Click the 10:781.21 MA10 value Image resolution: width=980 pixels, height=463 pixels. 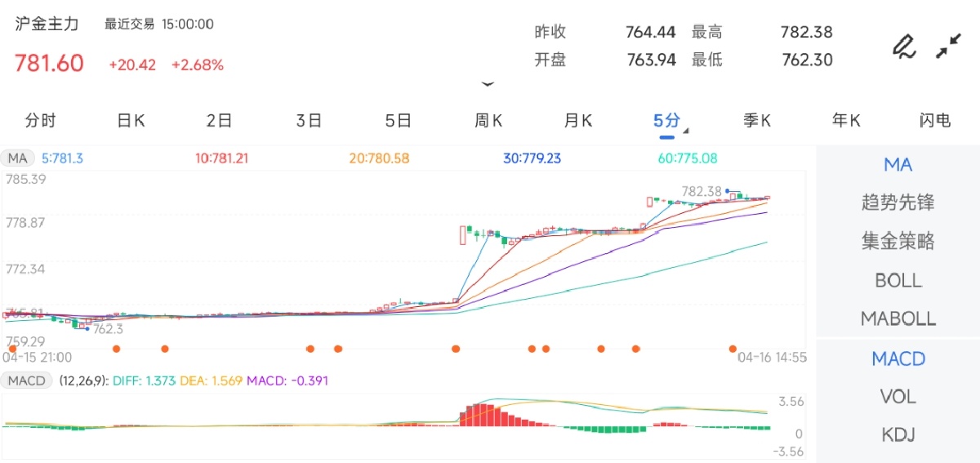pos(221,158)
